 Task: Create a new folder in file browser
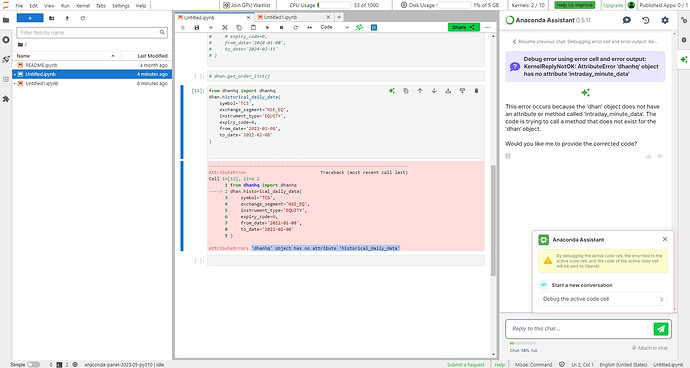tap(51, 18)
